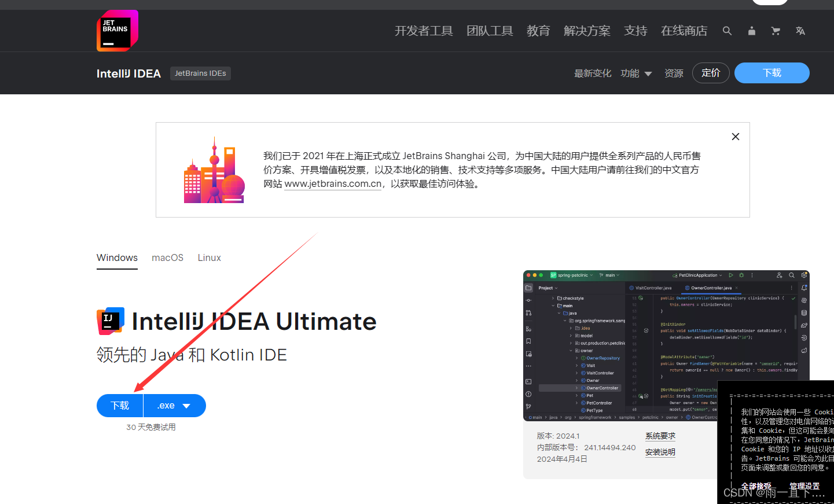
Task: Follow the www.jetbrains.com.cn link
Action: (333, 184)
